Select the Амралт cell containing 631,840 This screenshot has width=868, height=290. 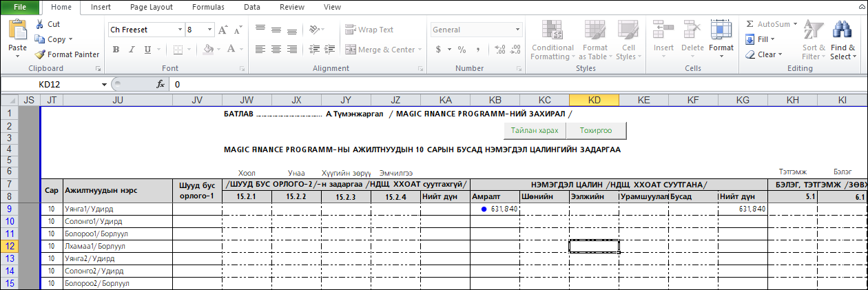[495, 209]
